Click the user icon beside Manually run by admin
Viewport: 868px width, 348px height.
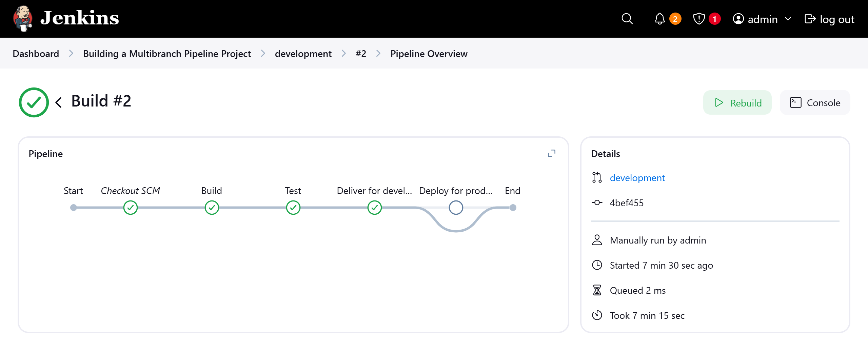tap(597, 240)
